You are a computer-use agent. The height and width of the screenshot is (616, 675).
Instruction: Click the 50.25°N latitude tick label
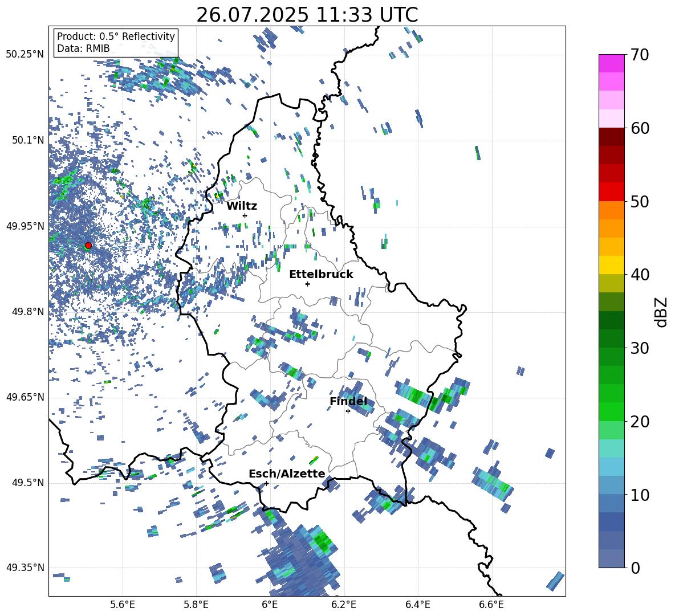[x=25, y=55]
